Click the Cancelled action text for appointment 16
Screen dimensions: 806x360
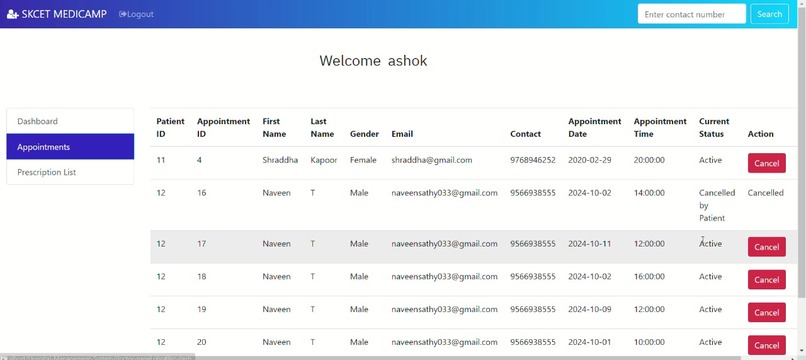(x=765, y=193)
